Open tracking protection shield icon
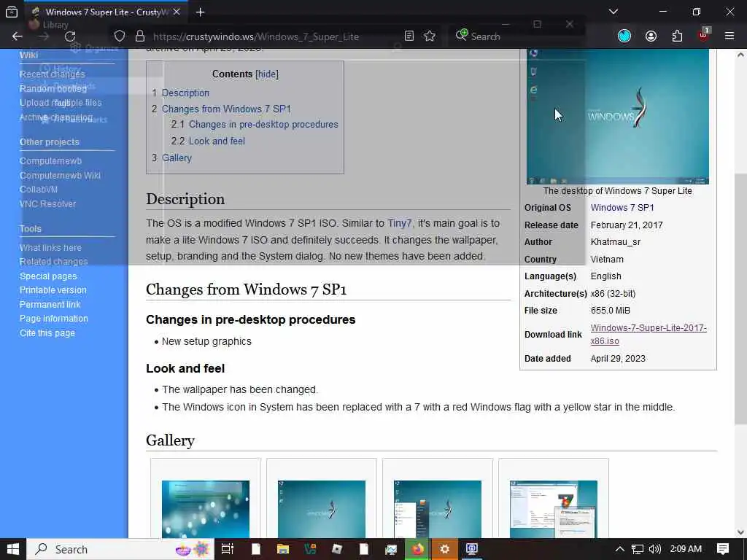 coord(120,36)
